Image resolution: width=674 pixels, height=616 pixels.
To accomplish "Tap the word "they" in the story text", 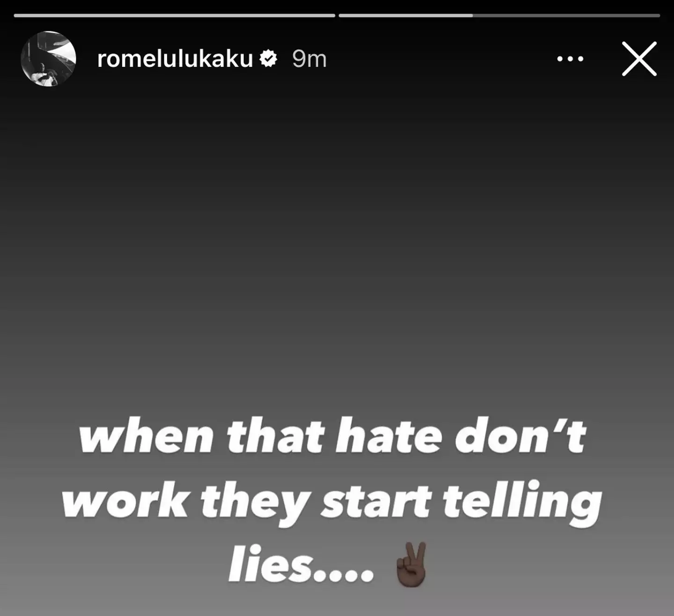I will (x=255, y=503).
